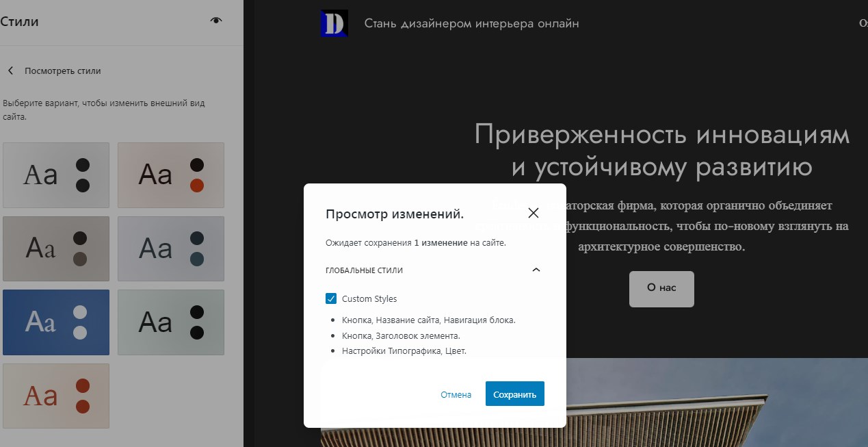This screenshot has width=868, height=447.
Task: Choose the pale green style variation
Action: [x=171, y=322]
